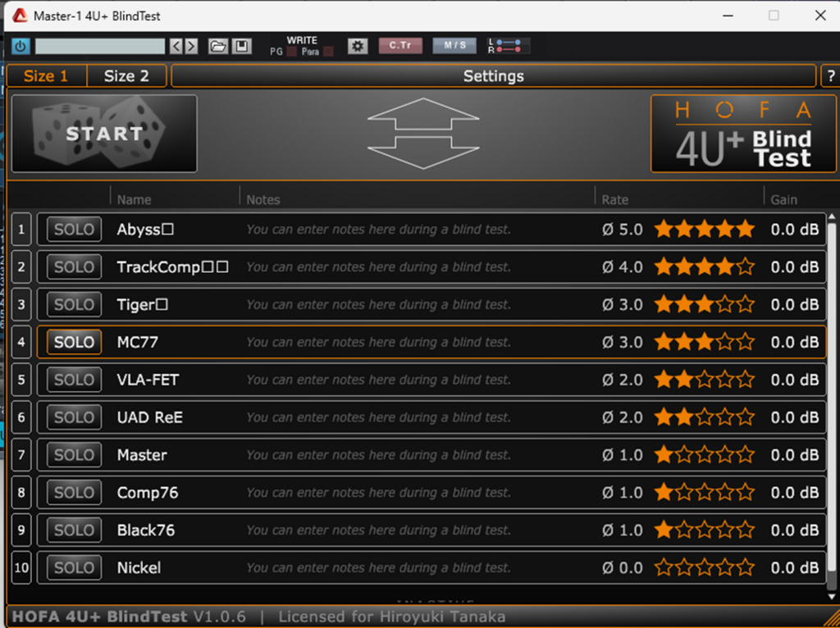Click the down arrow in header

(x=423, y=152)
